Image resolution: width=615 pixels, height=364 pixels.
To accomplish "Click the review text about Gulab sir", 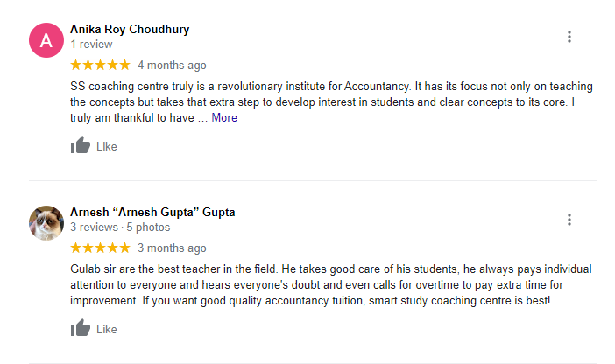I will (x=324, y=284).
